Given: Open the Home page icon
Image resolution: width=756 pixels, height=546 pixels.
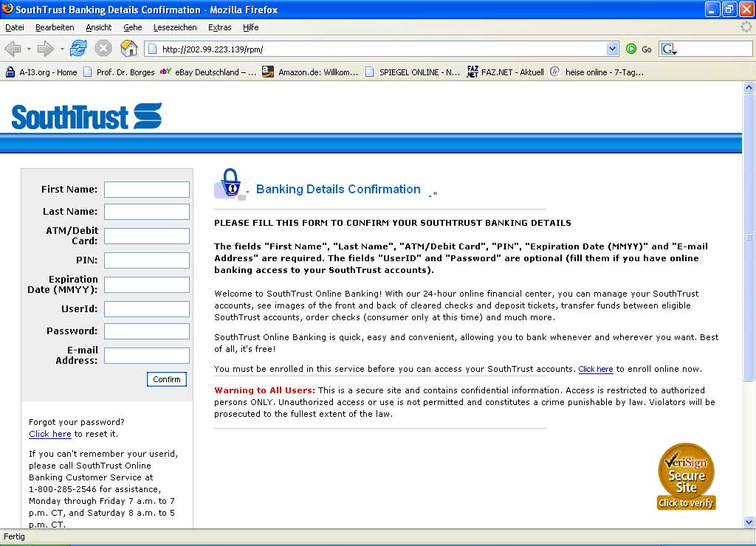Looking at the screenshot, I should (x=128, y=49).
